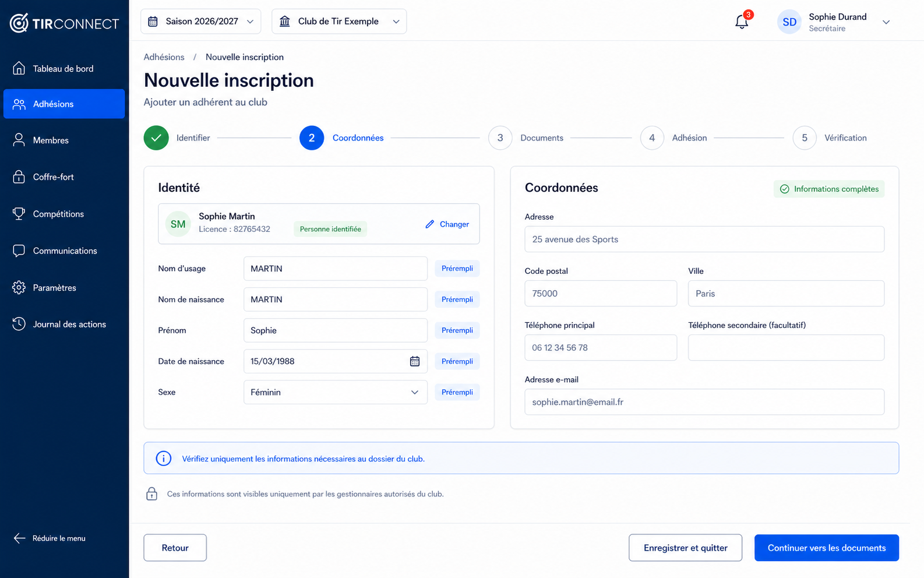This screenshot has width=924, height=578.
Task: Click the Journal des actions history icon
Action: pos(19,324)
